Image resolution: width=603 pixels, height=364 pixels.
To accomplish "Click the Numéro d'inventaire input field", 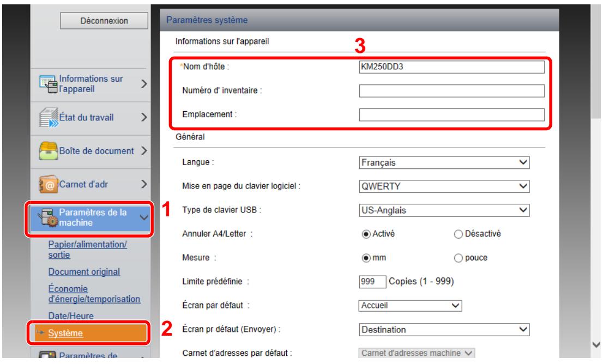I will coord(451,90).
